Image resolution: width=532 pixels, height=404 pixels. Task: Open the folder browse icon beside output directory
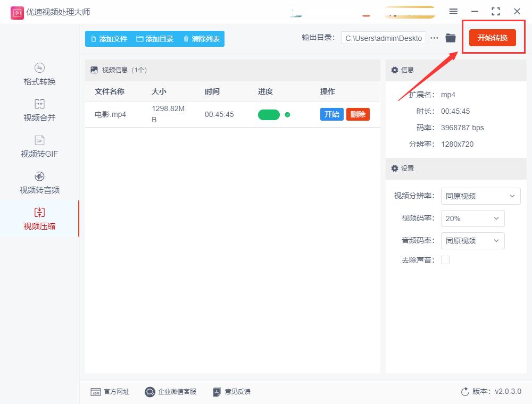[x=450, y=38]
